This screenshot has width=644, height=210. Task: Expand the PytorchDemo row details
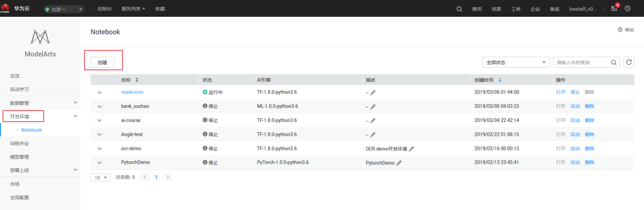coord(100,163)
